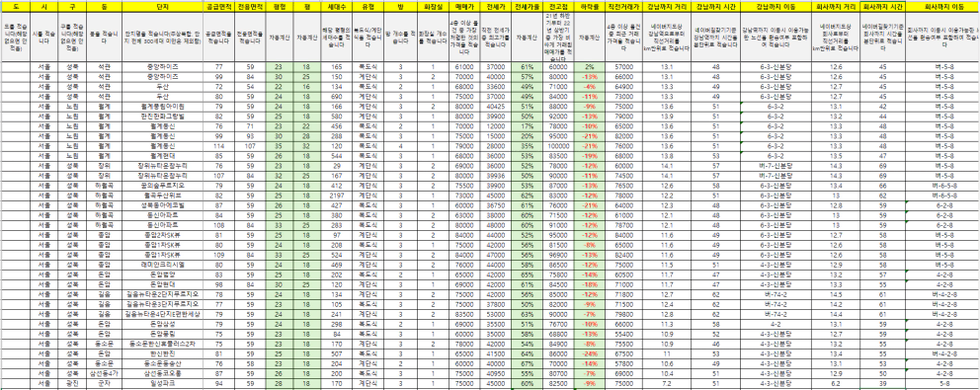Click the -24% drop rate cell
Viewport: 980px width, 390px height.
[x=590, y=353]
